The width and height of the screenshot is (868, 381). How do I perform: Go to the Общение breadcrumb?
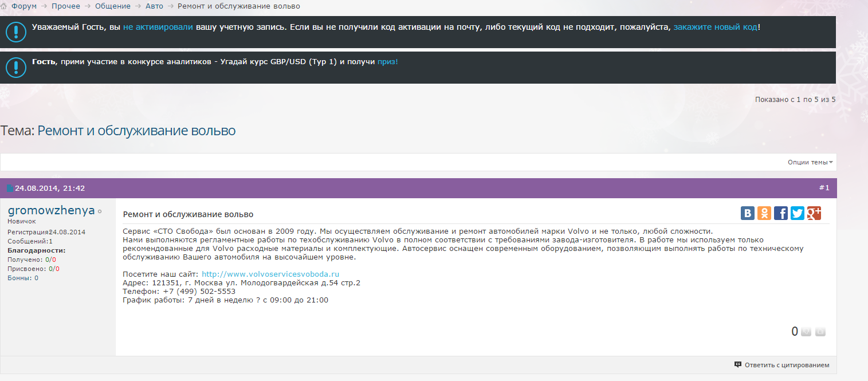tap(113, 6)
